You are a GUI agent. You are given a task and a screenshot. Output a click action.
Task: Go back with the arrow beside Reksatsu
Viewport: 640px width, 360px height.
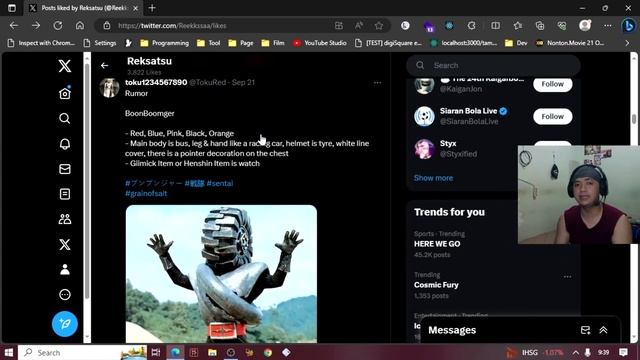click(104, 65)
